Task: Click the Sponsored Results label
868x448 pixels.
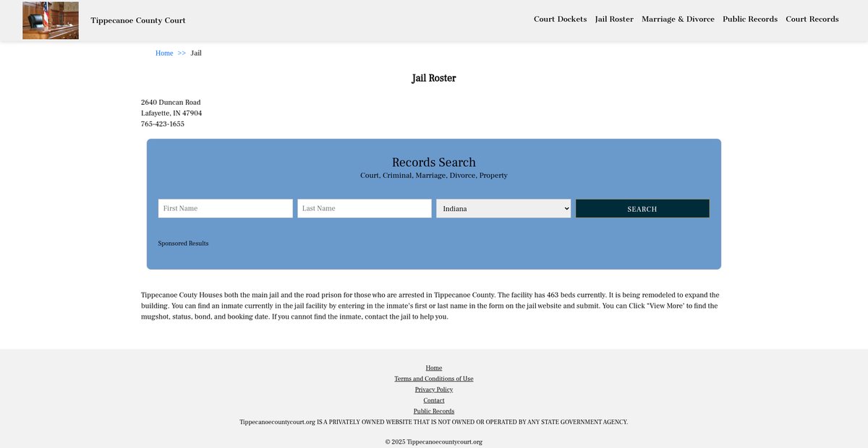Action: click(x=183, y=244)
